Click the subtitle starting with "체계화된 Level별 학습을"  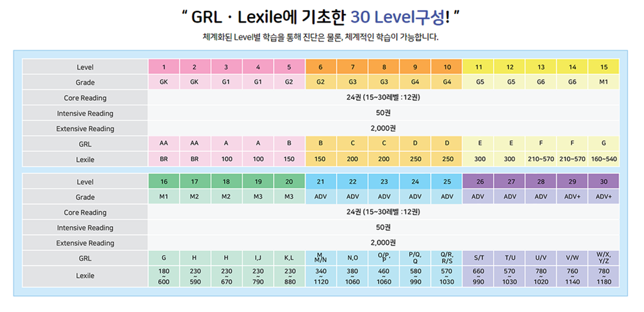[321, 37]
